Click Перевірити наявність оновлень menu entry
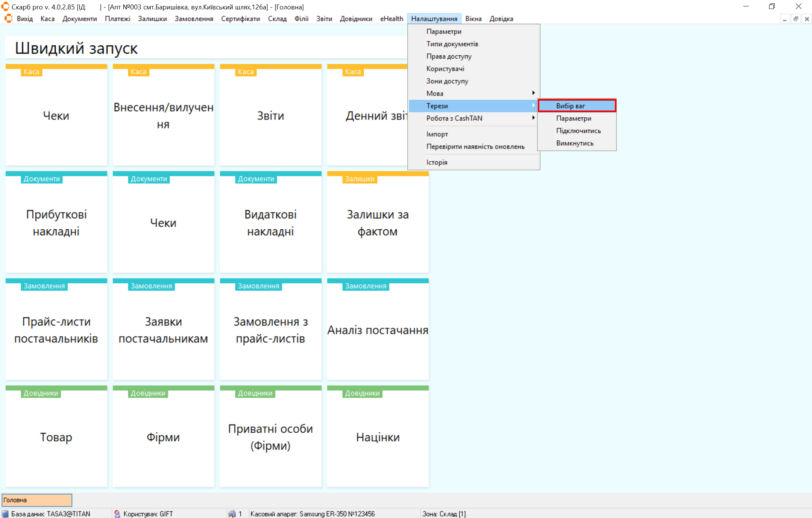Viewport: 812px width, 518px height. [475, 147]
